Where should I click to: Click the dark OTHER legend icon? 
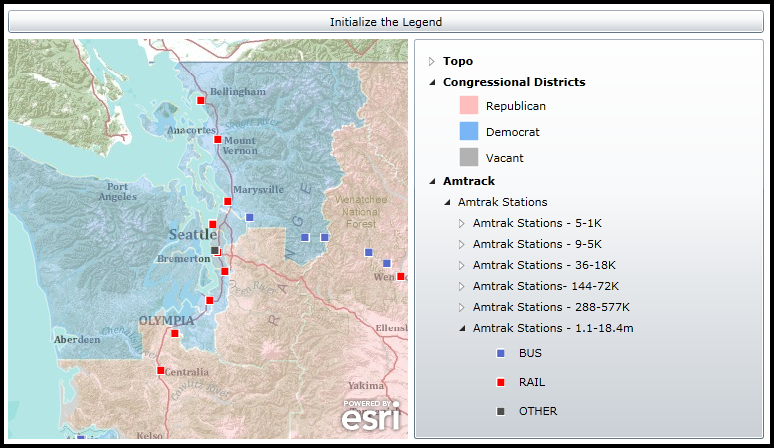point(501,411)
